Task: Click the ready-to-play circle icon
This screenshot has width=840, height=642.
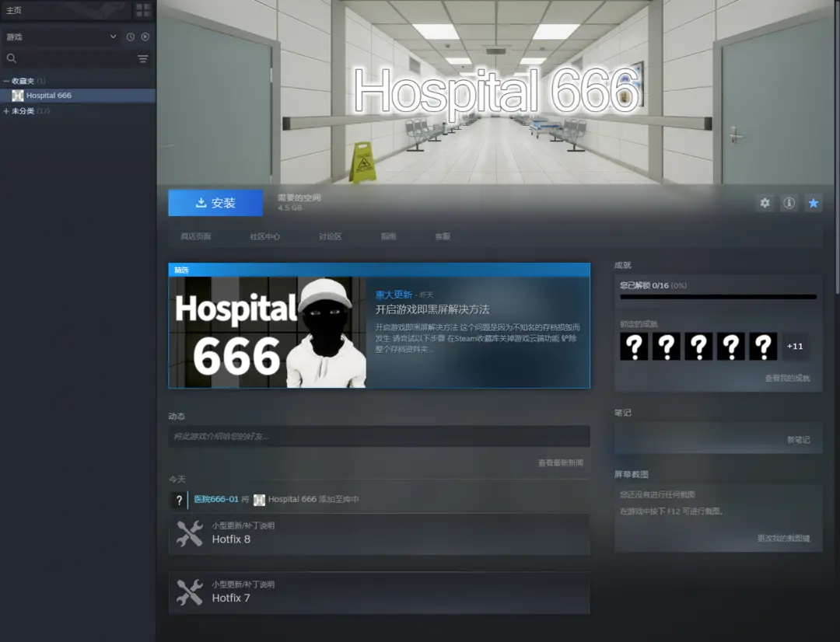Action: pyautogui.click(x=145, y=37)
